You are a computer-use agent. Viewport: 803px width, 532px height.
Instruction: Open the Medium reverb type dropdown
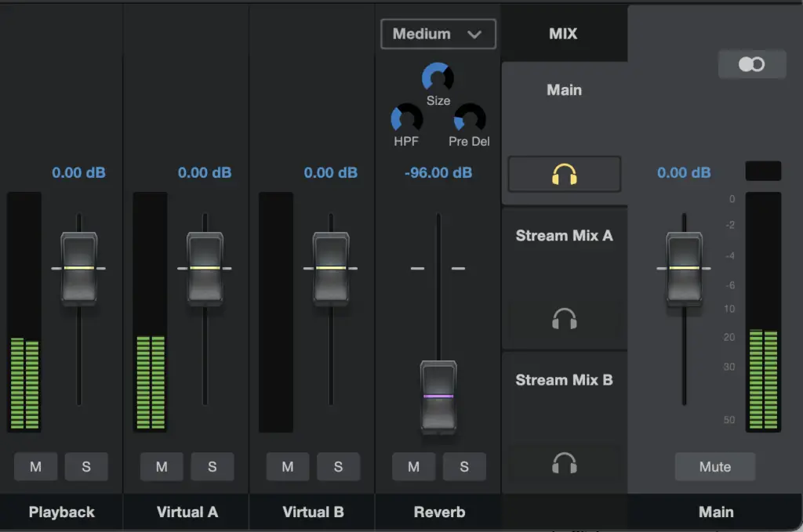click(x=438, y=34)
